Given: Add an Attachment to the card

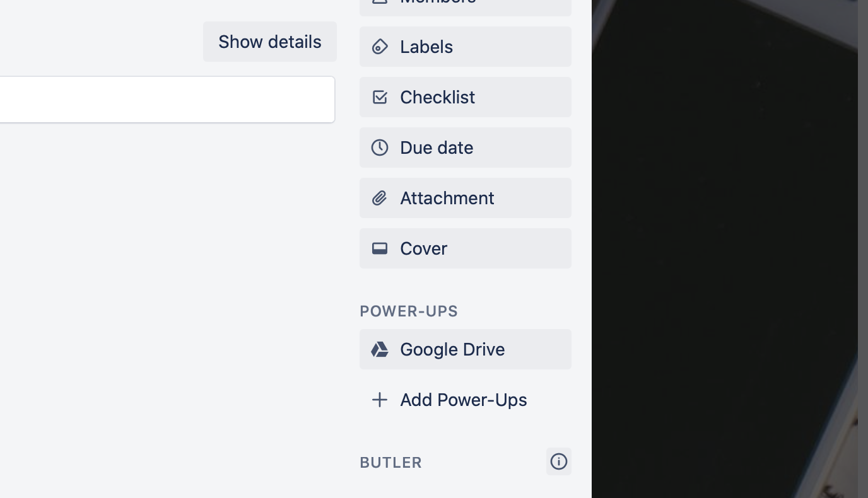Looking at the screenshot, I should tap(465, 198).
